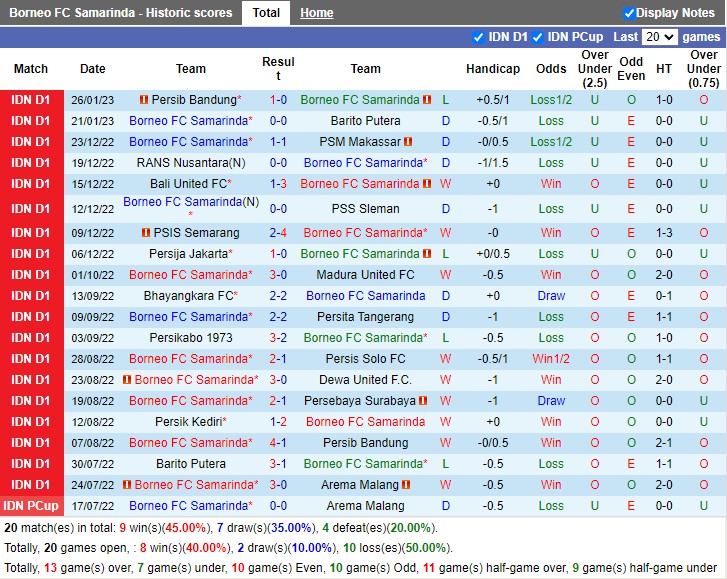This screenshot has height=579, width=727.
Task: Click the red card icon beside PSIS Semarang
Action: coord(146,233)
